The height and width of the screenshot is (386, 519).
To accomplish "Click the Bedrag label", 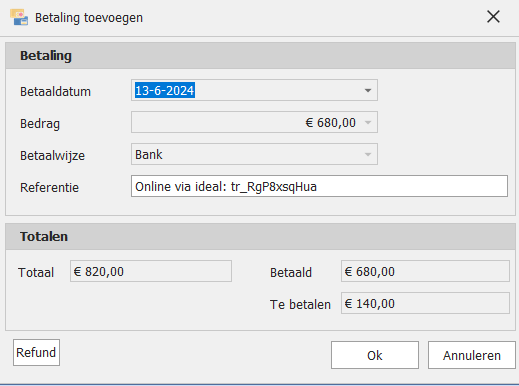I will (40, 124).
